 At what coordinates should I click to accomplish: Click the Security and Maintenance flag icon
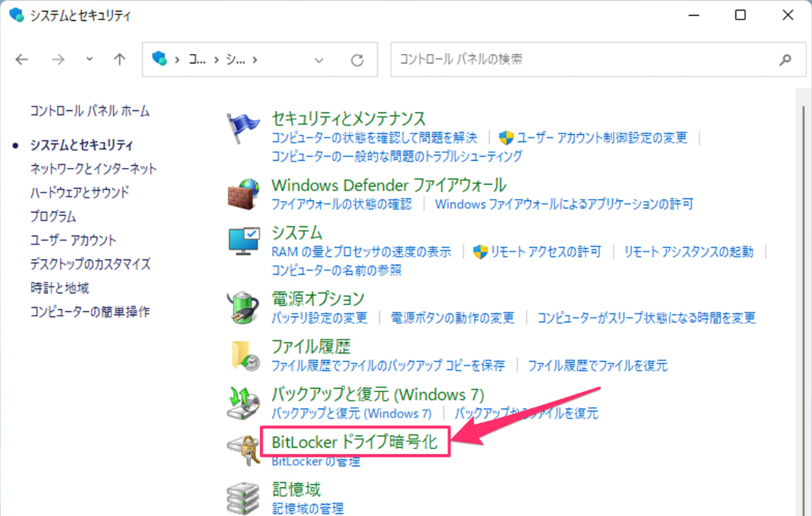[243, 128]
